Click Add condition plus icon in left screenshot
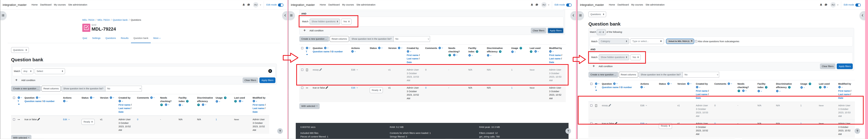This screenshot has height=139, width=868. click(x=16, y=80)
